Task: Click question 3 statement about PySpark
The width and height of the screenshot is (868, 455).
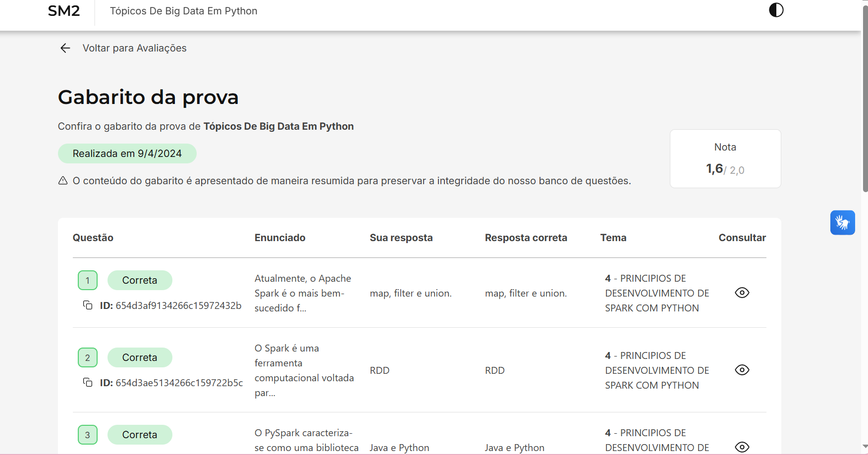Action: tap(307, 440)
